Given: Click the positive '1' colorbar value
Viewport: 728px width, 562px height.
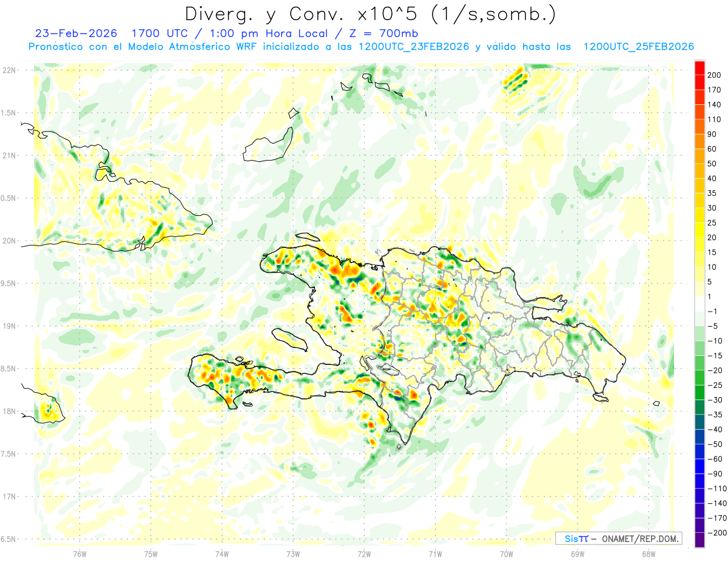Looking at the screenshot, I should click(710, 296).
